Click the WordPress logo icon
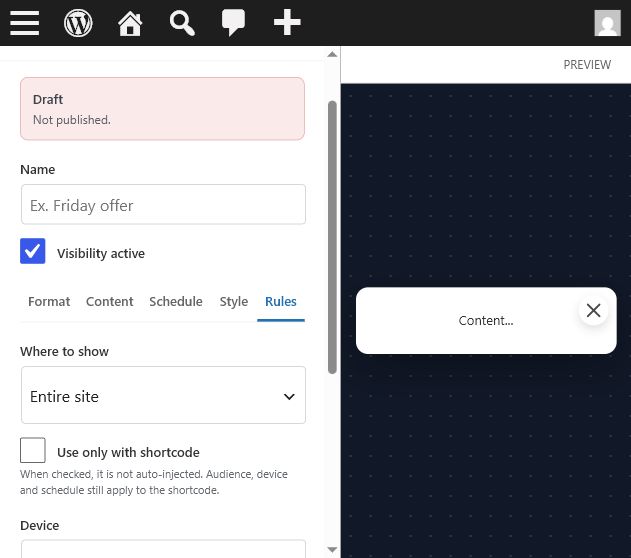The height and width of the screenshot is (558, 631). pos(78,23)
